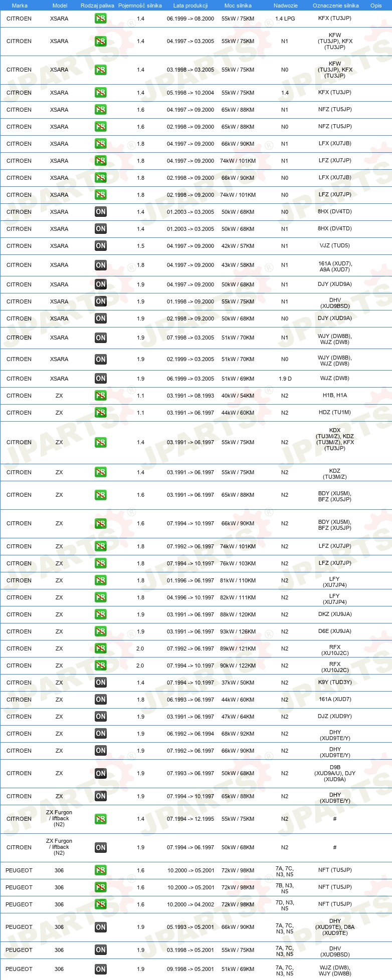Click the diesel ON icon in the ZX D9B, DJY row
Viewport: 392px width, 980px height.
[101, 774]
